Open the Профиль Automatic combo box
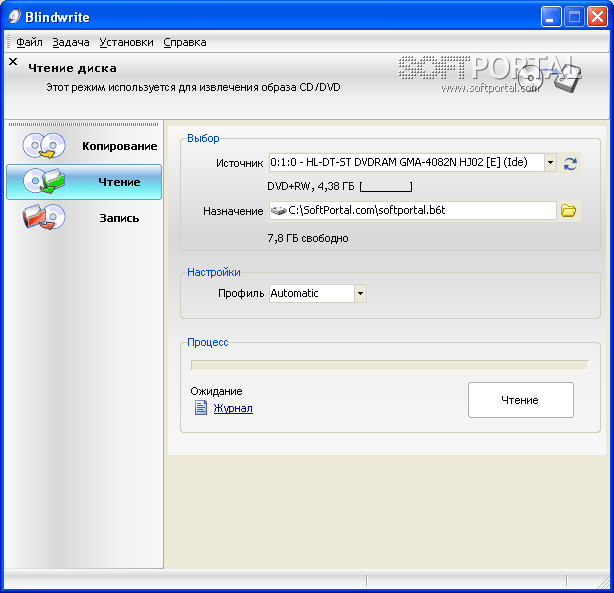The height and width of the screenshot is (593, 614). click(x=318, y=293)
